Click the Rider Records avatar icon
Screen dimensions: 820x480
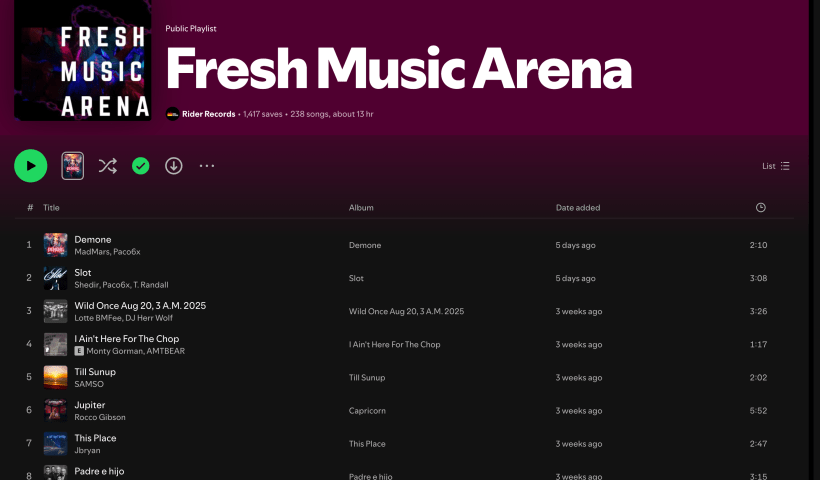coord(173,114)
